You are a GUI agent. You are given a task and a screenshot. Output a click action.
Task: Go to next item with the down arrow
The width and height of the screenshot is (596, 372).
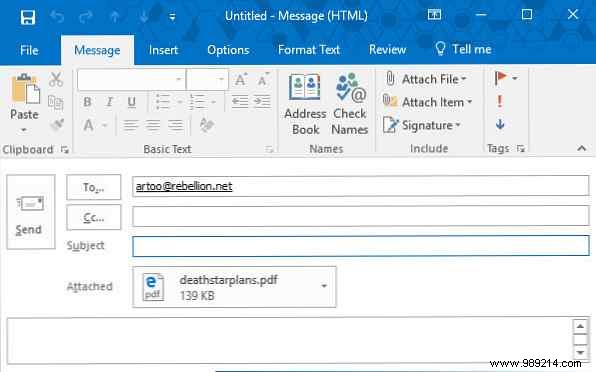coord(144,17)
